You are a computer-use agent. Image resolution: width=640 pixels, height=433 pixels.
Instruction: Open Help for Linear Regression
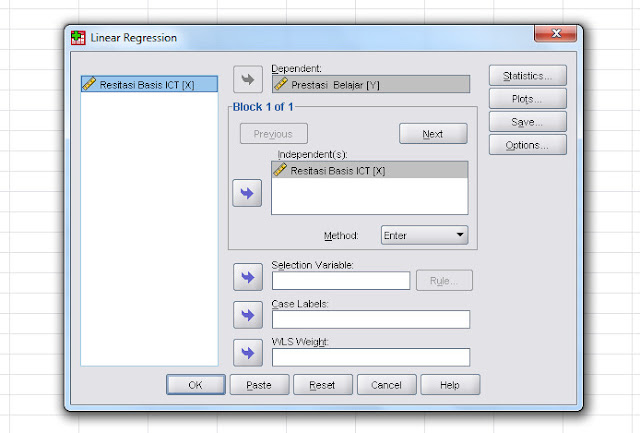tap(450, 385)
